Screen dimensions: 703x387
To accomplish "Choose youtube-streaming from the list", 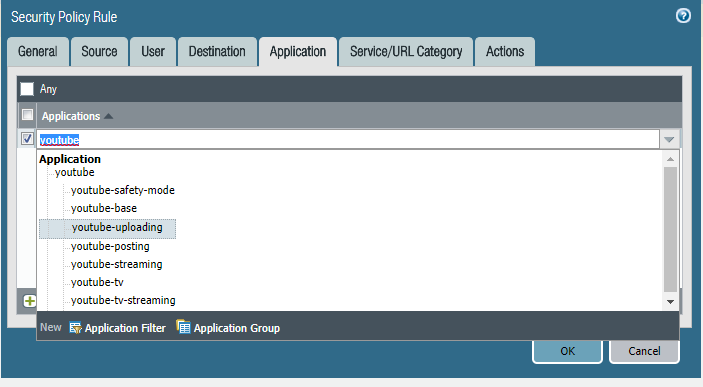I will (x=117, y=265).
